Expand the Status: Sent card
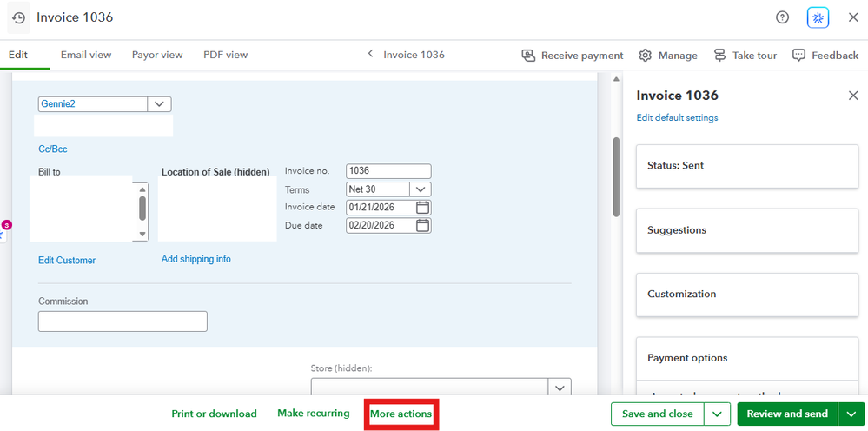The width and height of the screenshot is (868, 431). 746,166
